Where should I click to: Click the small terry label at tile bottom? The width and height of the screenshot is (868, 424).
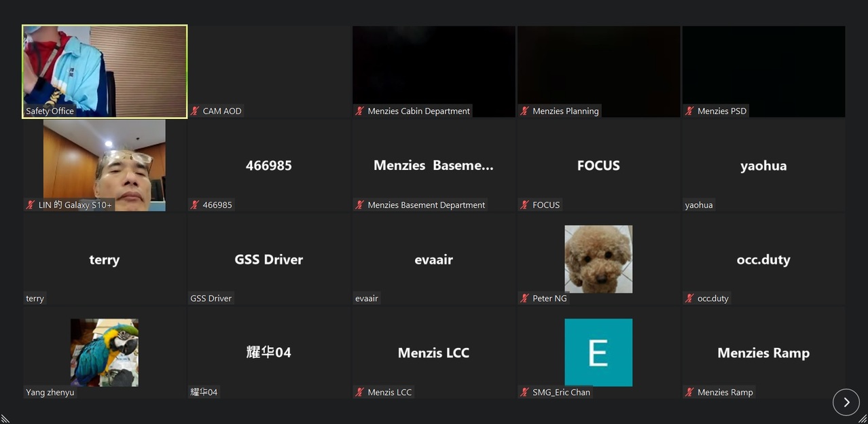tap(35, 298)
